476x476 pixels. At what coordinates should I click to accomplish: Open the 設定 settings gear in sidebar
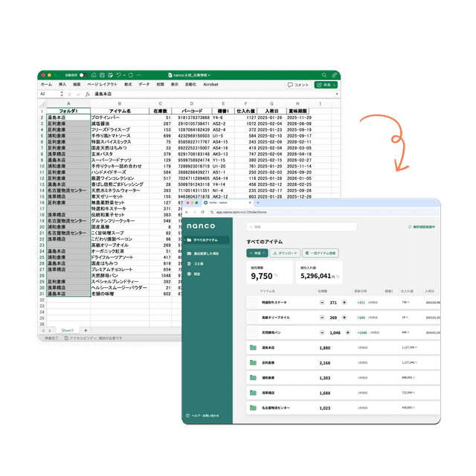click(189, 274)
